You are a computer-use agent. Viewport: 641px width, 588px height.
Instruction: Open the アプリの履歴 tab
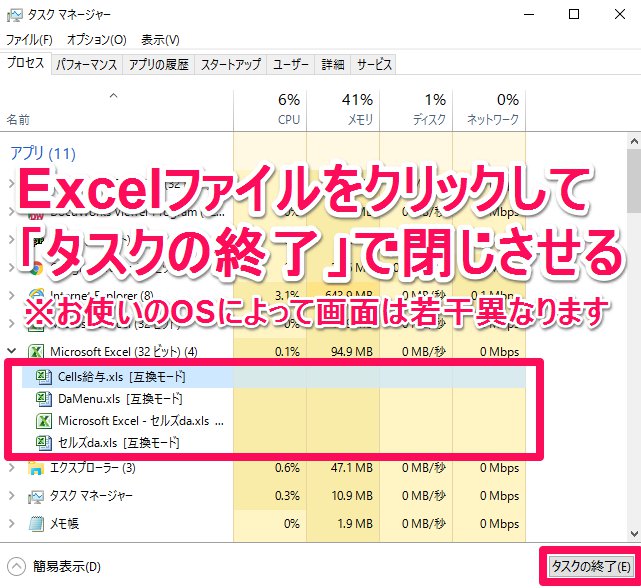click(159, 65)
